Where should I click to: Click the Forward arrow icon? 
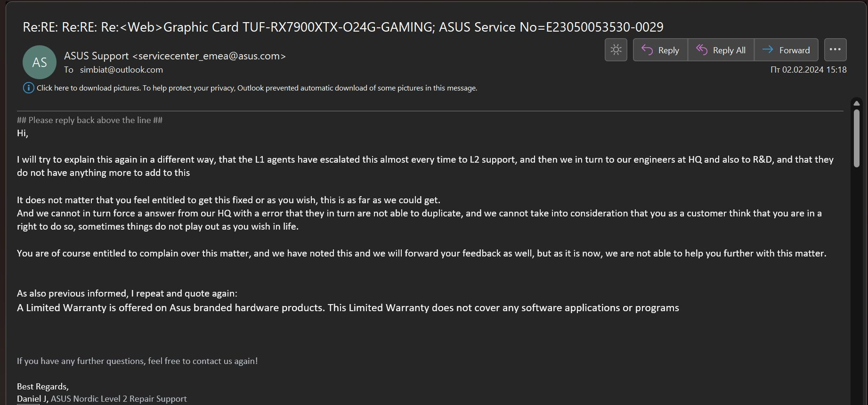(768, 50)
